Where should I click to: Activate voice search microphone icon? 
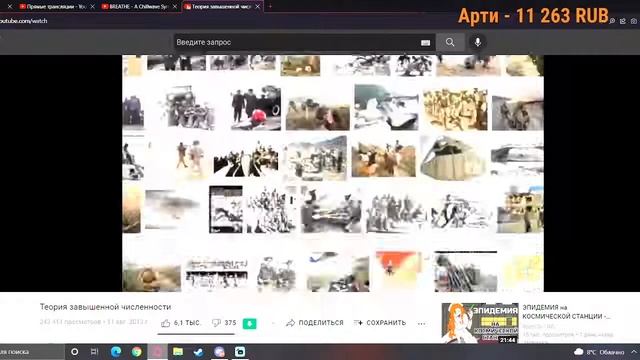click(x=478, y=42)
